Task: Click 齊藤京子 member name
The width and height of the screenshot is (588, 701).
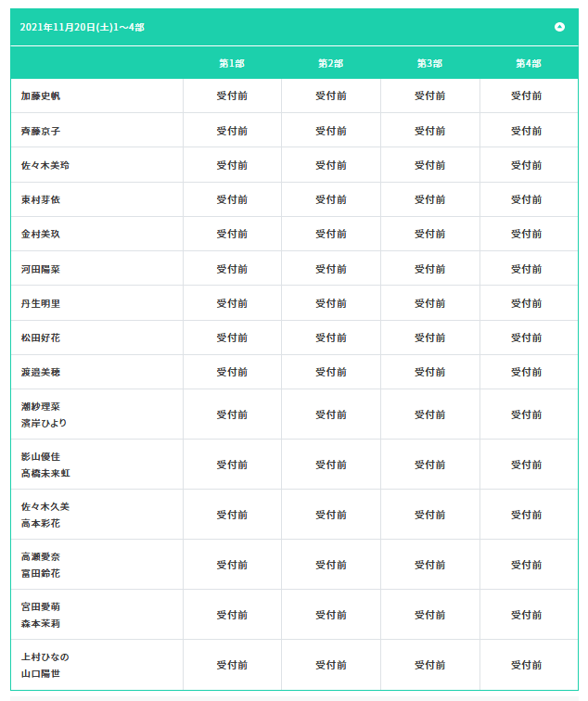Action: pos(40,131)
